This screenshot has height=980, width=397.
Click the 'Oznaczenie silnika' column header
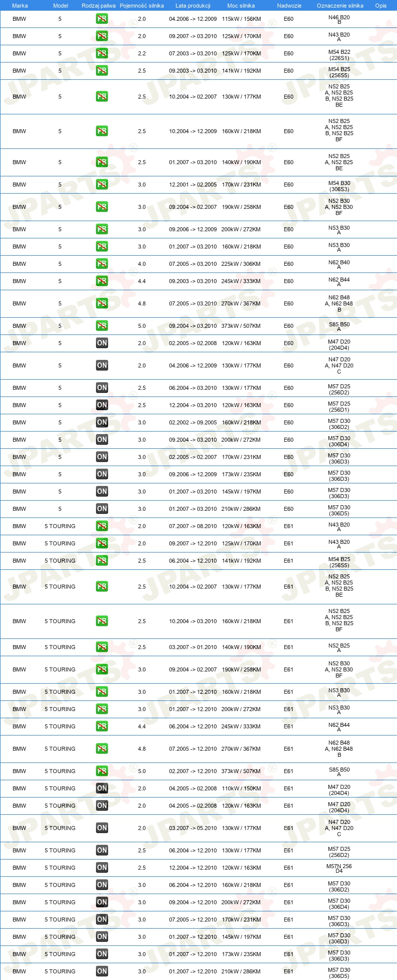[340, 6]
